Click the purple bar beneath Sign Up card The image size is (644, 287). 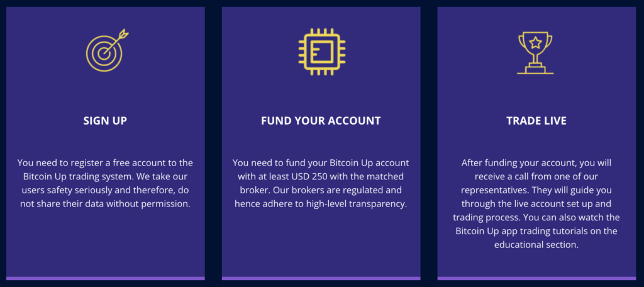[x=105, y=278]
